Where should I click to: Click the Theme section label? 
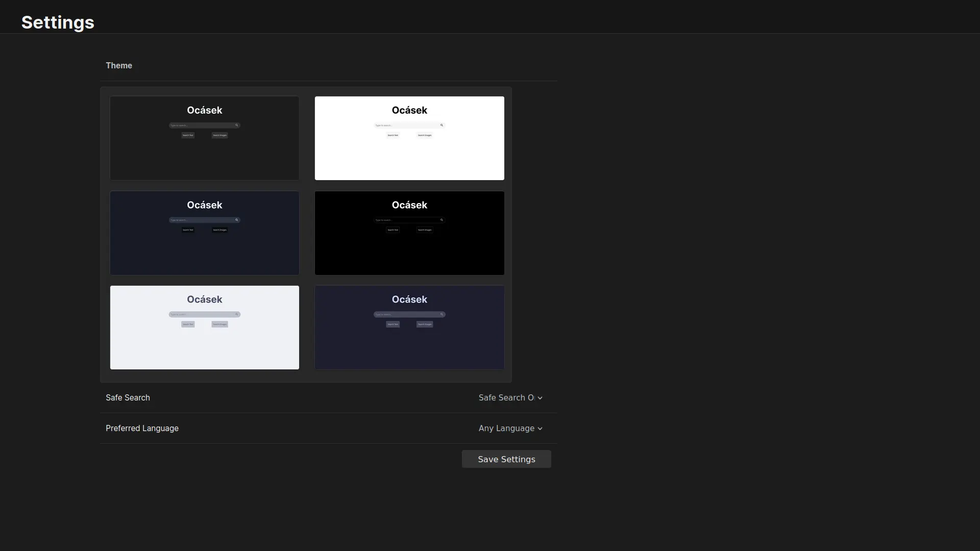coord(119,65)
